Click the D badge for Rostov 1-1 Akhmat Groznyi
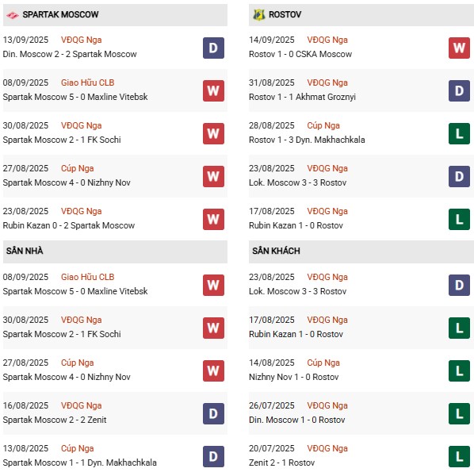The image size is (474, 476). [x=459, y=90]
